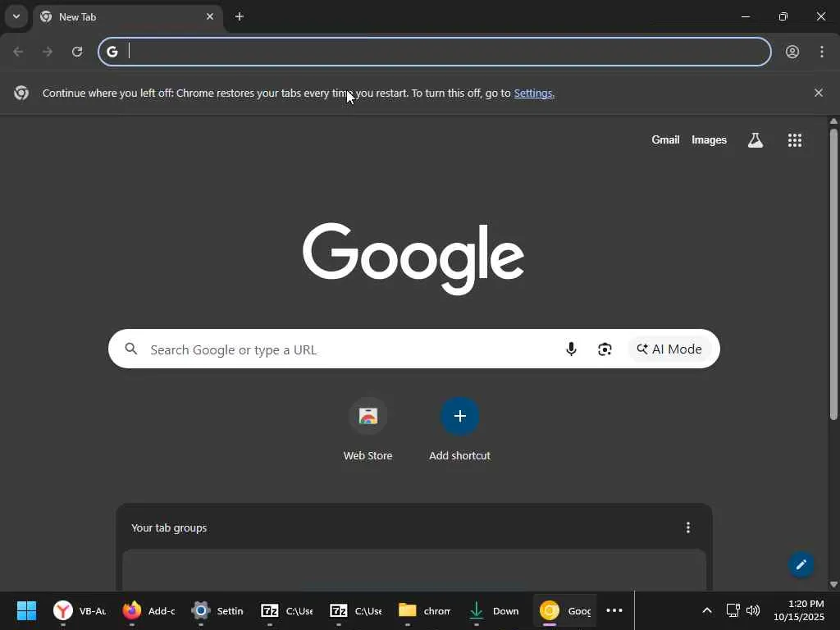
Task: Dismiss the restore tabs infobar
Action: tap(819, 93)
